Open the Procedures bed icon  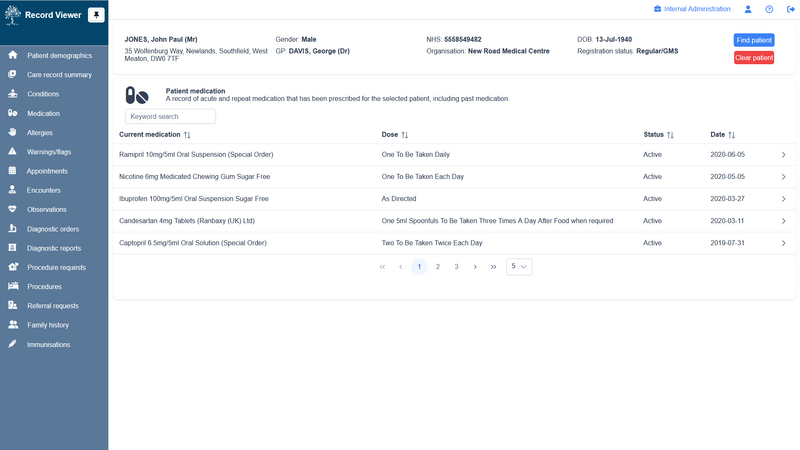(x=13, y=286)
